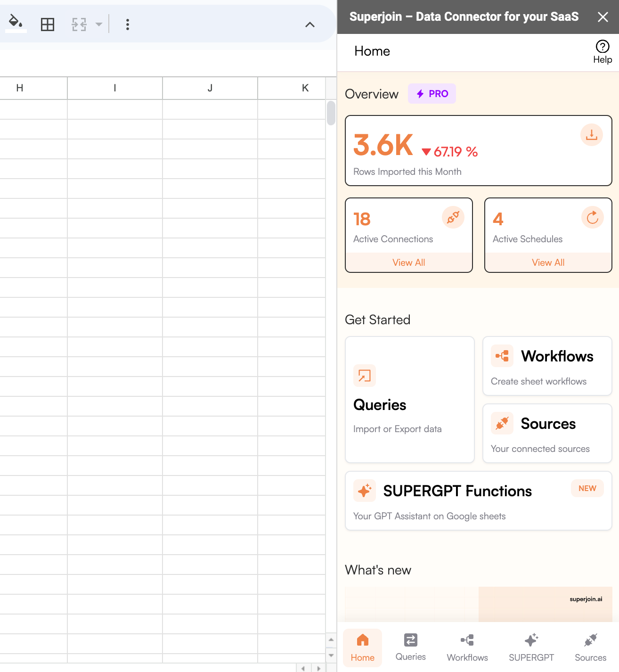Click the Active Schedules refresh icon
The height and width of the screenshot is (672, 619).
point(593,217)
